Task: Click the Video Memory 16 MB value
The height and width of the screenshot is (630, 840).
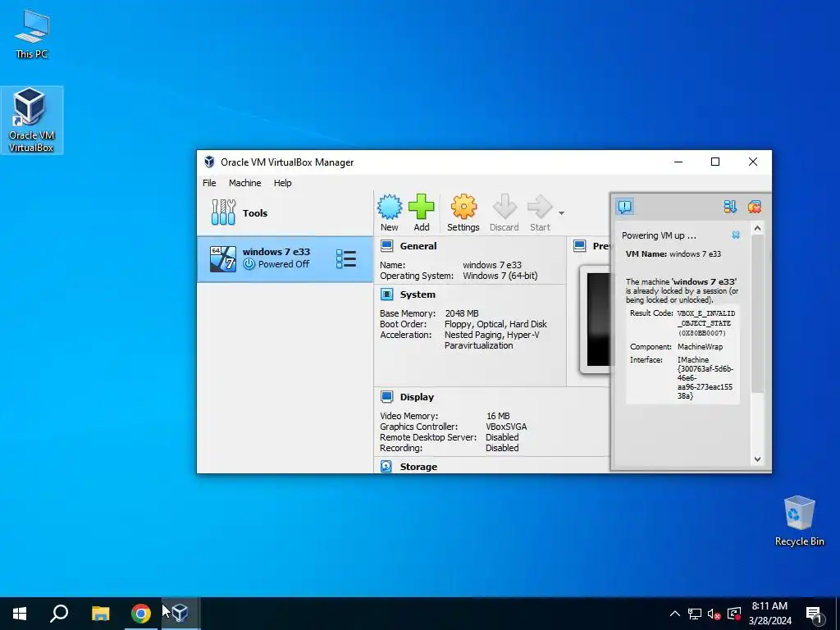Action: (498, 416)
